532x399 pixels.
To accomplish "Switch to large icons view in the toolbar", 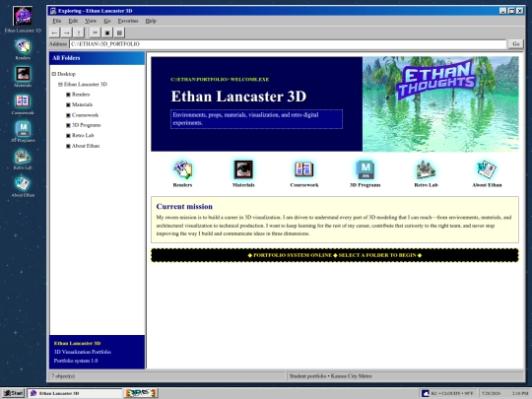I will point(107,33).
